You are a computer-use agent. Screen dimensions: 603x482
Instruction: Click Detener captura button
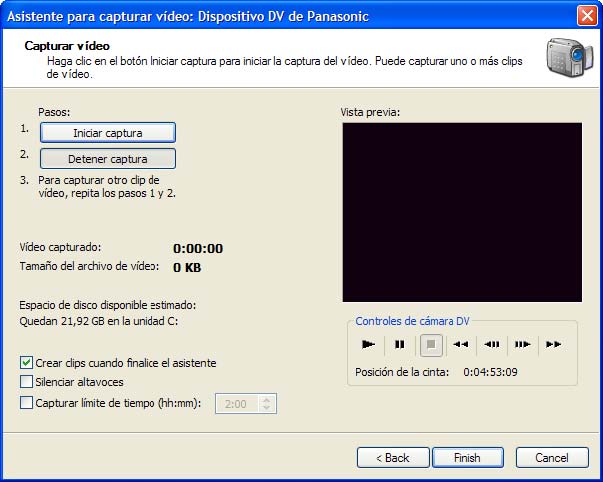click(x=108, y=159)
